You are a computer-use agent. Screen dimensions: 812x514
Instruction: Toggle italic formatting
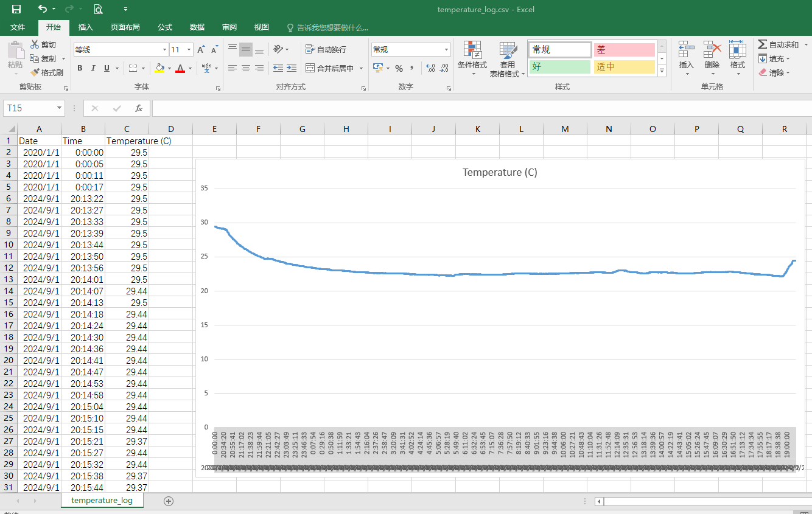(x=93, y=68)
